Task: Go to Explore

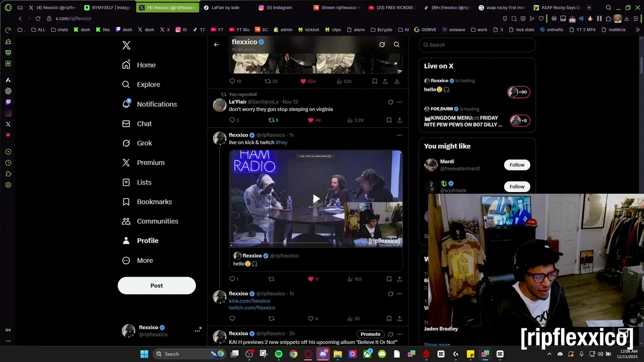Action: tap(141, 84)
